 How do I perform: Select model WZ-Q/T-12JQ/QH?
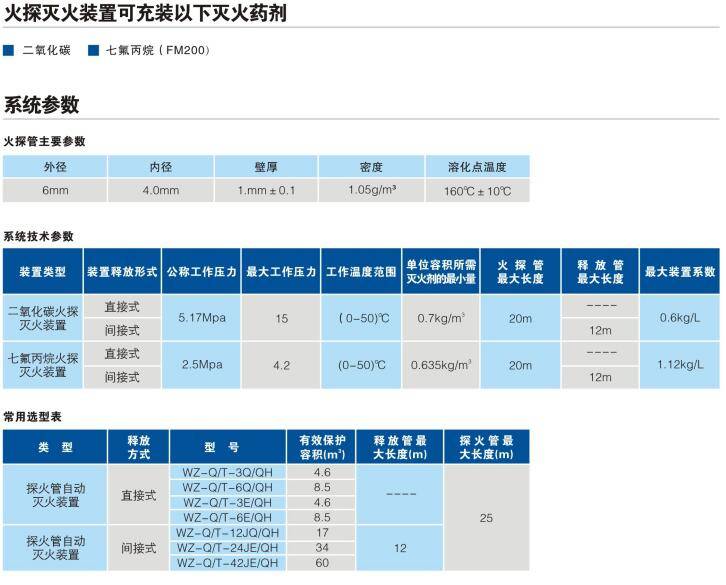pyautogui.click(x=228, y=533)
